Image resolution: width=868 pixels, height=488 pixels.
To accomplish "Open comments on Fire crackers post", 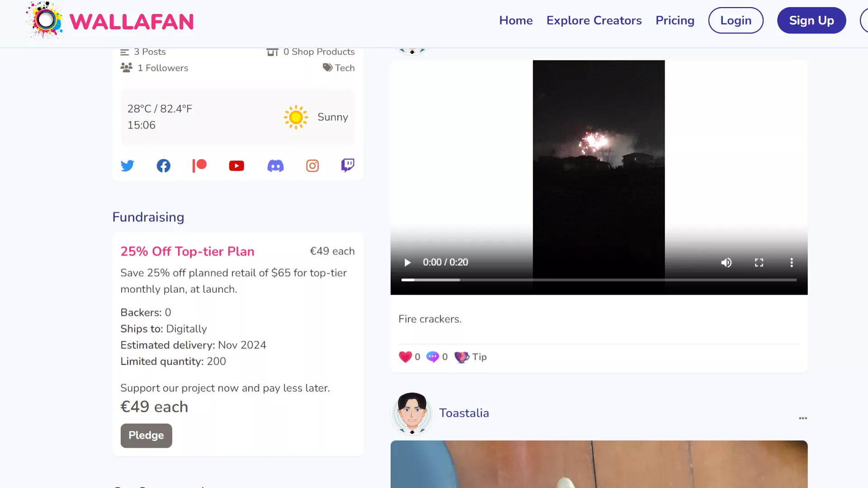I will [x=433, y=357].
